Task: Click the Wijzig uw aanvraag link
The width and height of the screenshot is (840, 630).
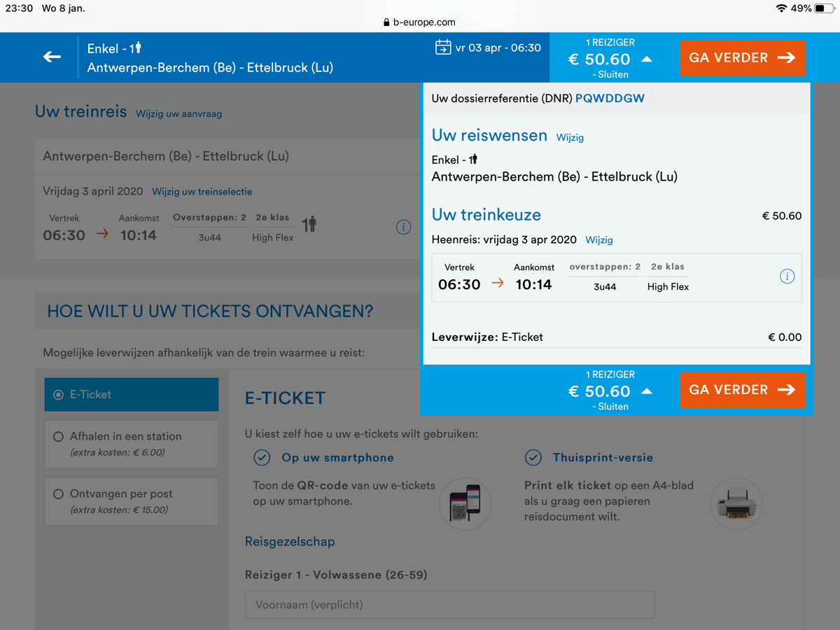Action: (178, 114)
